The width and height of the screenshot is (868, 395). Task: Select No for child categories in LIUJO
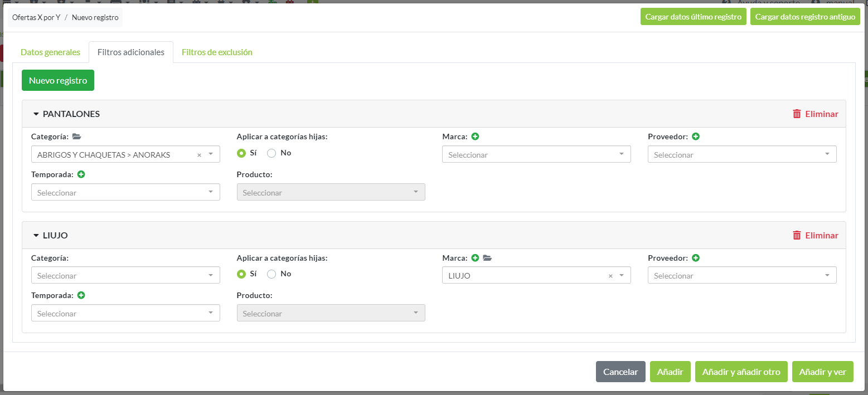pos(271,274)
